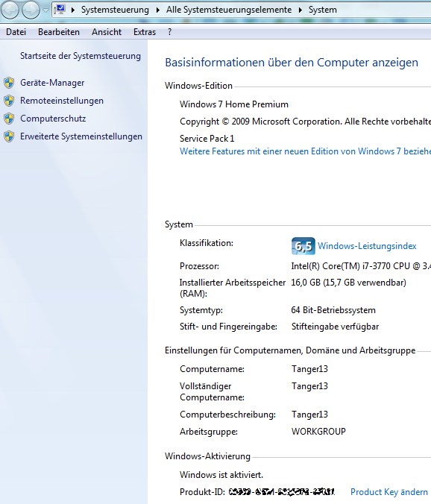Click the shield icon beside Erweiterte Systemeinstellungen
Image resolution: width=431 pixels, height=504 pixels.
pos(9,136)
